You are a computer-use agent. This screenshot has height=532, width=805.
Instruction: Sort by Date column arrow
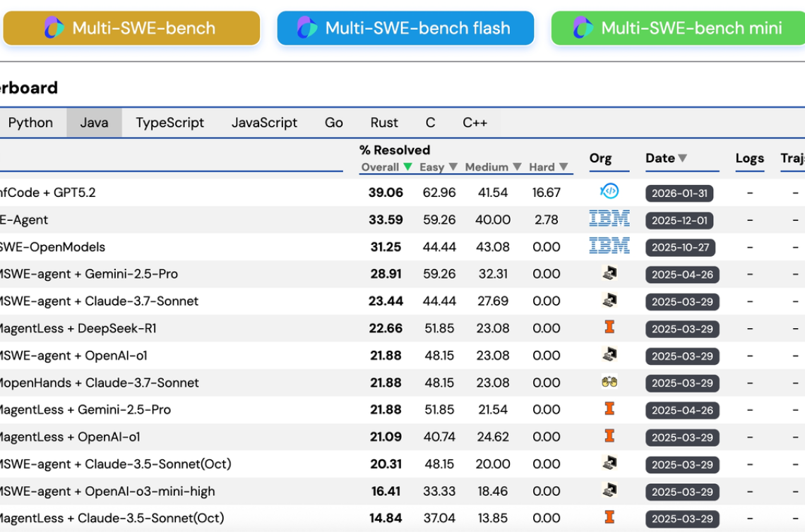point(682,158)
